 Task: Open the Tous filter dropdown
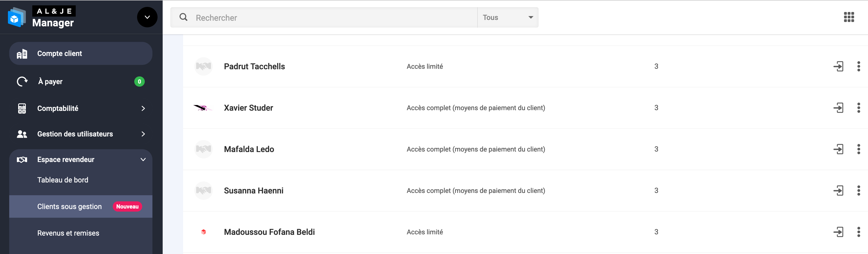coord(507,18)
